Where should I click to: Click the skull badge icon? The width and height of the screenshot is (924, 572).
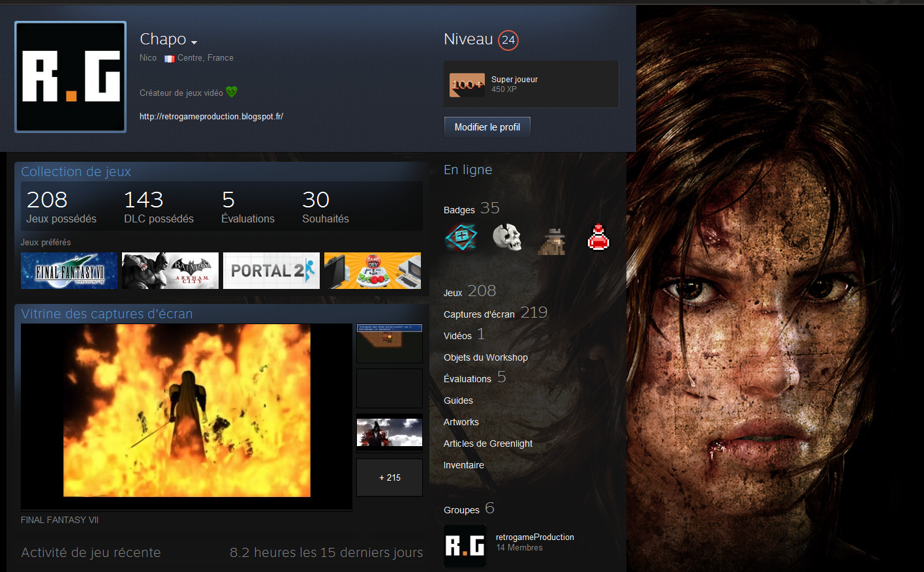pyautogui.click(x=506, y=237)
